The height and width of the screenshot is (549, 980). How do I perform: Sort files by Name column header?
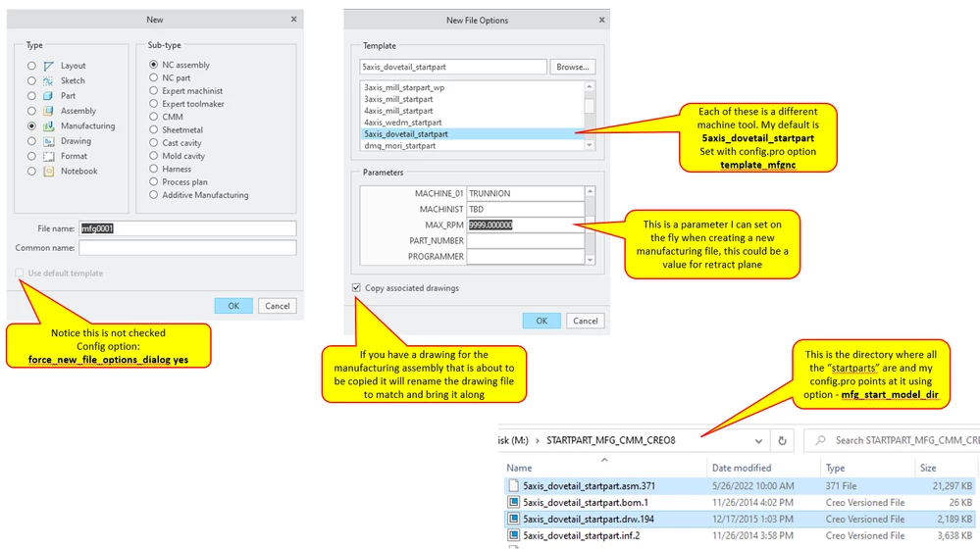coord(519,468)
